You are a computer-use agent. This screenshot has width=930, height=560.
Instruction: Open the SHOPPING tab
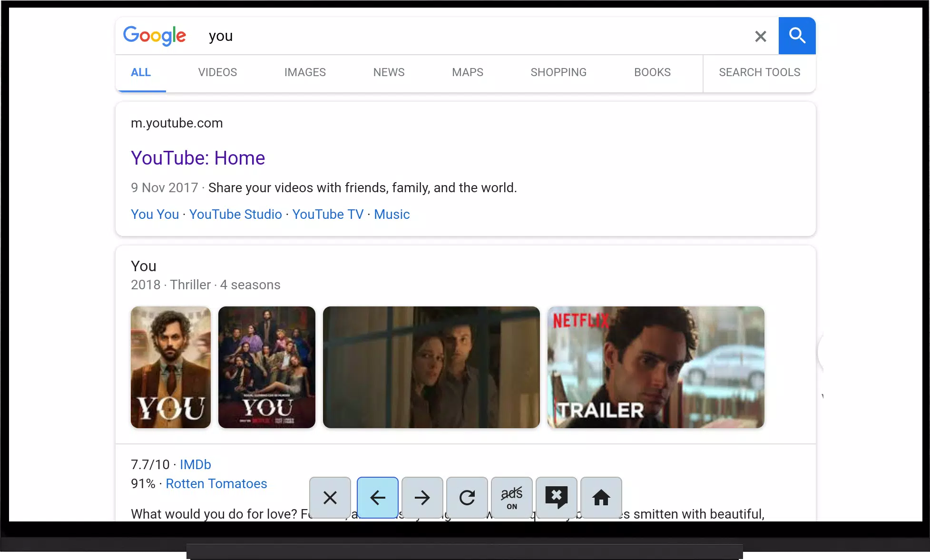pos(558,72)
